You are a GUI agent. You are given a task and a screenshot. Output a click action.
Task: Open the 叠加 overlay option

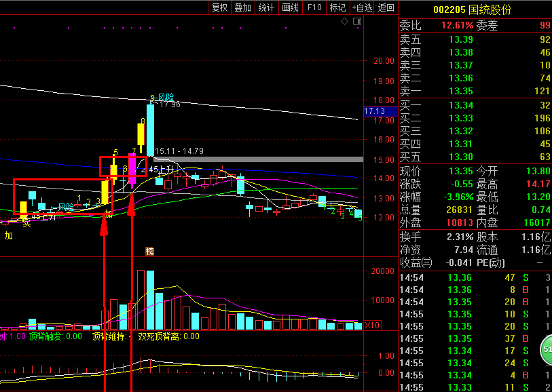click(x=242, y=7)
